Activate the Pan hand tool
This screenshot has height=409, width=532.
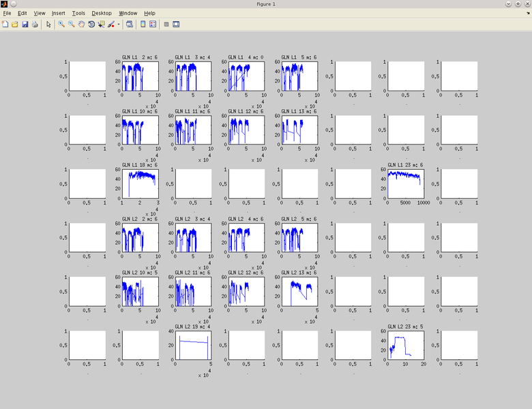tap(81, 25)
